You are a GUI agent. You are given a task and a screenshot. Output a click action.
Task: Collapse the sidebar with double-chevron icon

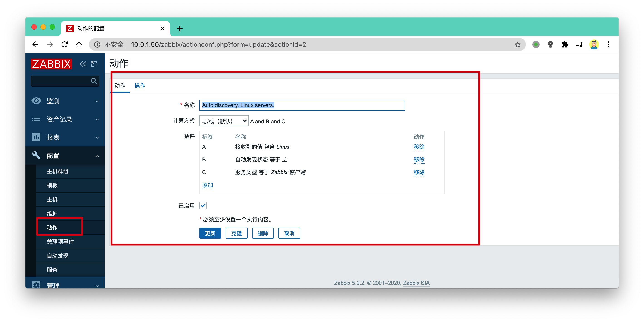pyautogui.click(x=83, y=64)
